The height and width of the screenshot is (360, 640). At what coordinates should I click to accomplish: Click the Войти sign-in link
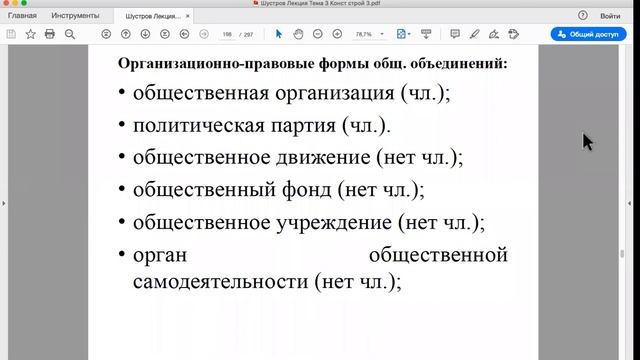pyautogui.click(x=610, y=16)
